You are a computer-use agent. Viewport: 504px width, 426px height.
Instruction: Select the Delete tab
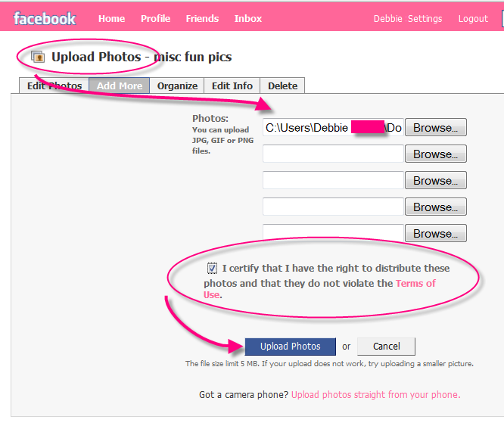tap(282, 86)
